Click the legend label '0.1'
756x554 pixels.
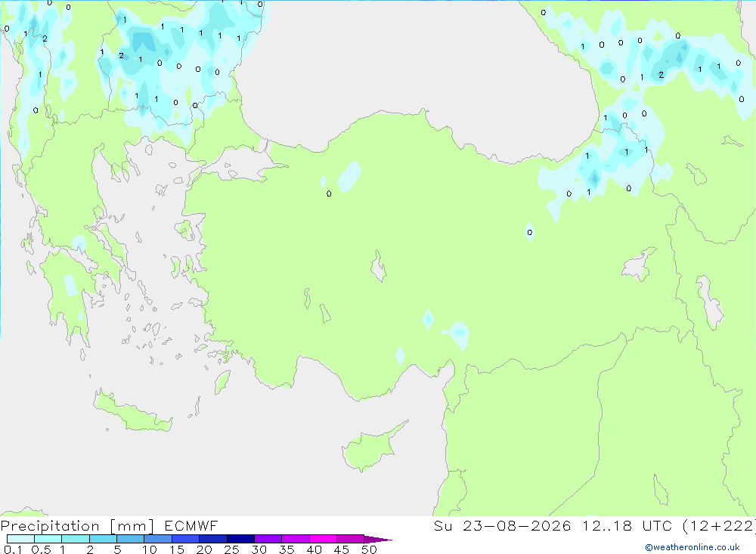(13, 549)
